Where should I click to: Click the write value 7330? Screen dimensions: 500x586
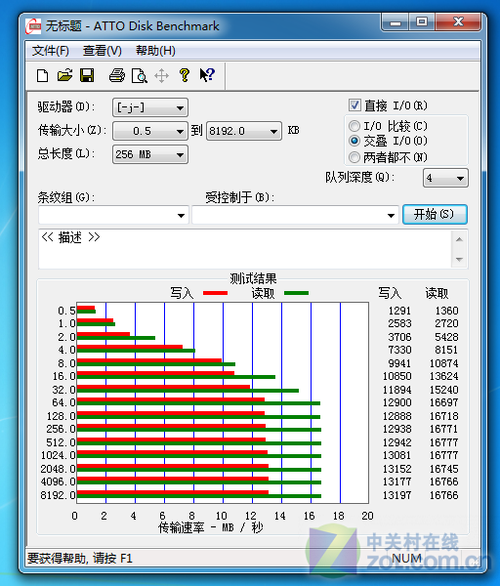point(399,350)
